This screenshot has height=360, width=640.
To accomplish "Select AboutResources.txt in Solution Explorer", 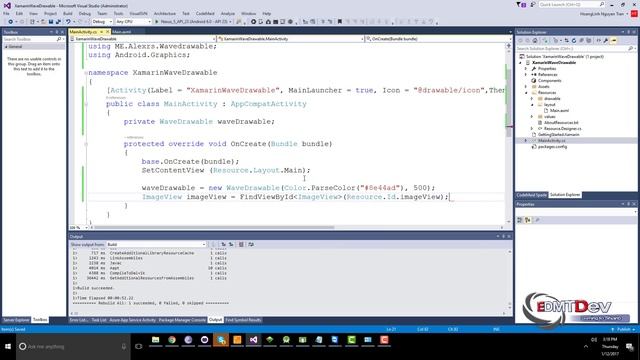I will pyautogui.click(x=561, y=122).
